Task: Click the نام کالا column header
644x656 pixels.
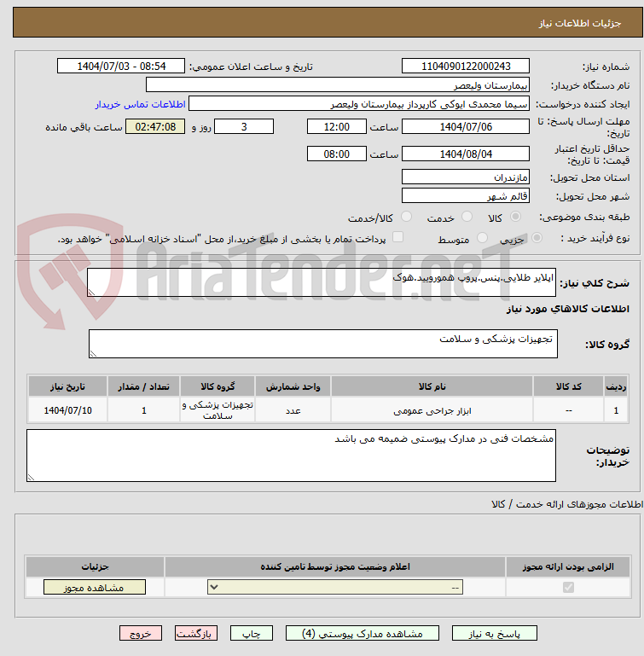Action: coord(432,386)
